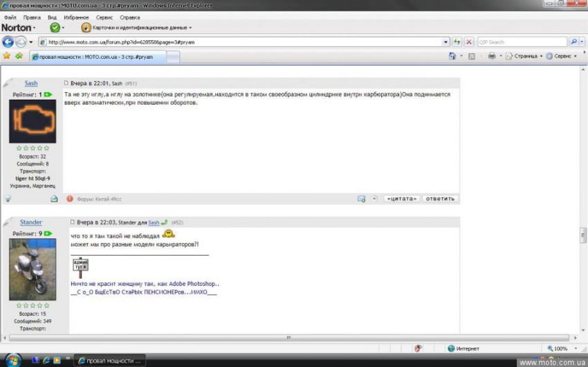Expand the address bar history dropdown

tap(445, 42)
